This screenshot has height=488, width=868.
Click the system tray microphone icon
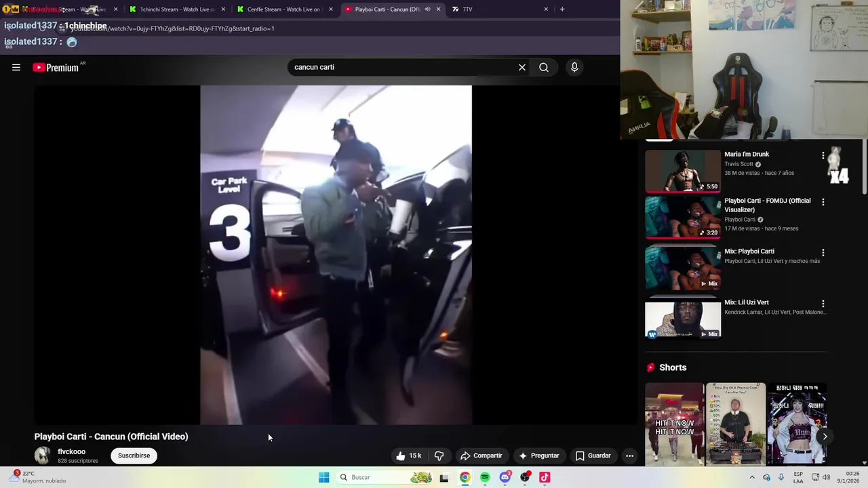click(781, 477)
